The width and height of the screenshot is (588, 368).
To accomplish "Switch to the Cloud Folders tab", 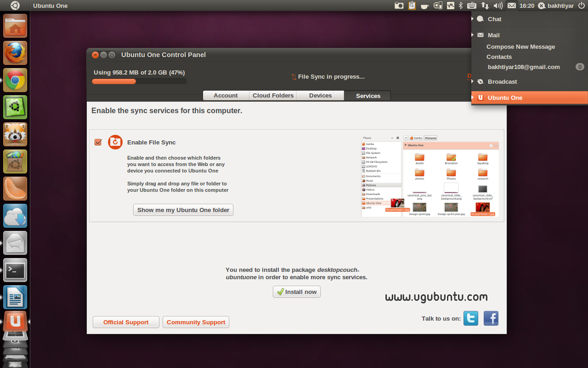I will [273, 95].
